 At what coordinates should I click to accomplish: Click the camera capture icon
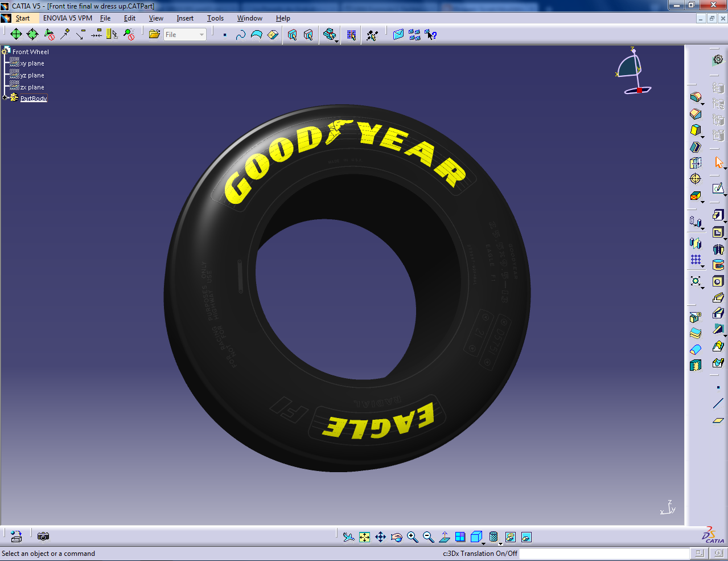(43, 537)
